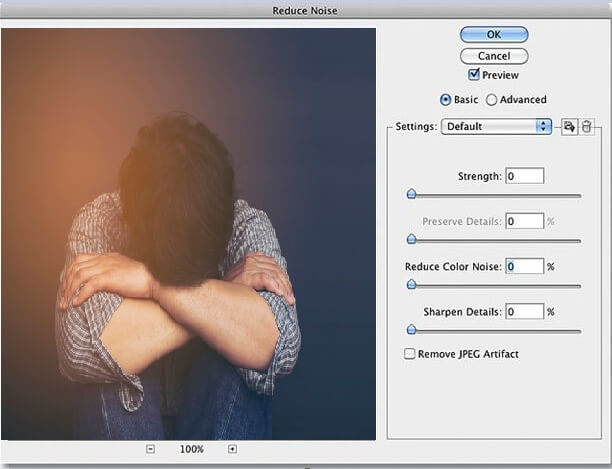Select the Advanced radio button
Image resolution: width=612 pixels, height=469 pixels.
(x=491, y=100)
